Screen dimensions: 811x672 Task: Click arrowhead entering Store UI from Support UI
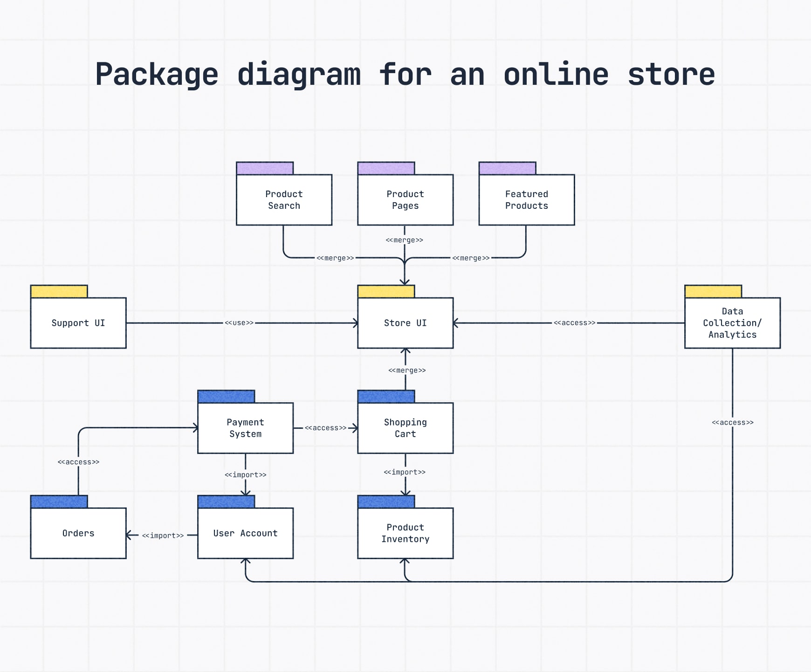[x=355, y=323]
